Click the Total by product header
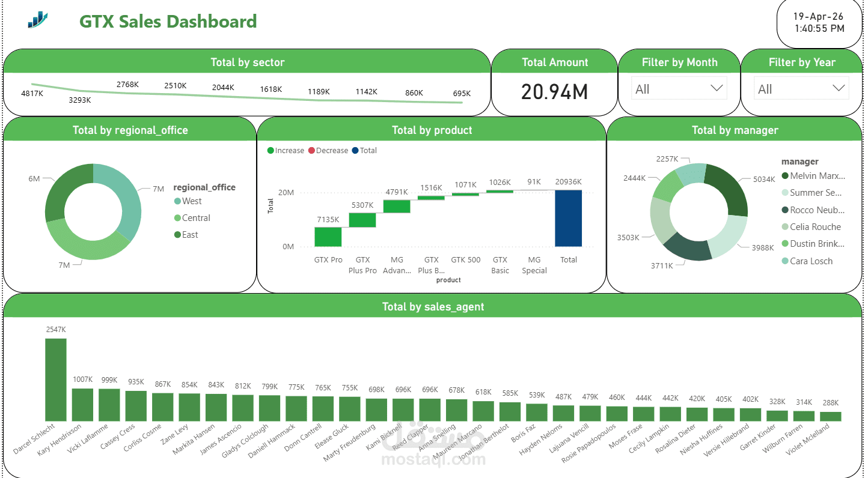This screenshot has width=868, height=478. (x=432, y=130)
